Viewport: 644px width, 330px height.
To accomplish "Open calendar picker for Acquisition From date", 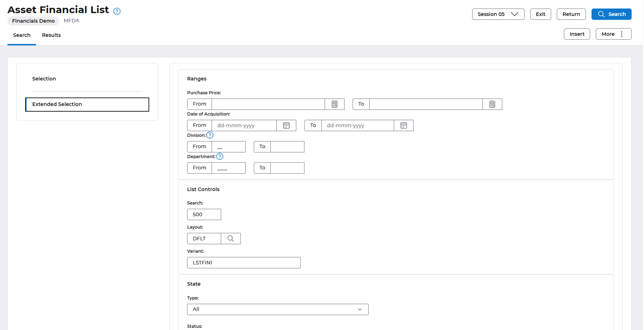I will (286, 125).
